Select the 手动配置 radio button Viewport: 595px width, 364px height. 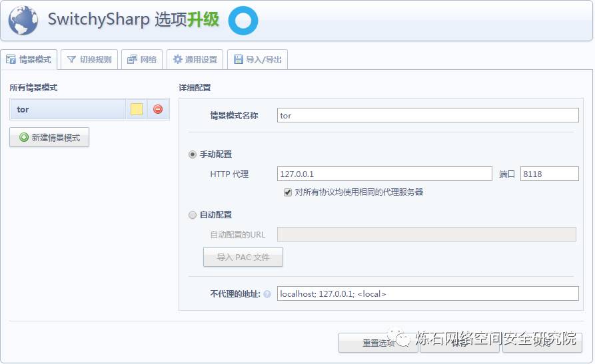[193, 154]
